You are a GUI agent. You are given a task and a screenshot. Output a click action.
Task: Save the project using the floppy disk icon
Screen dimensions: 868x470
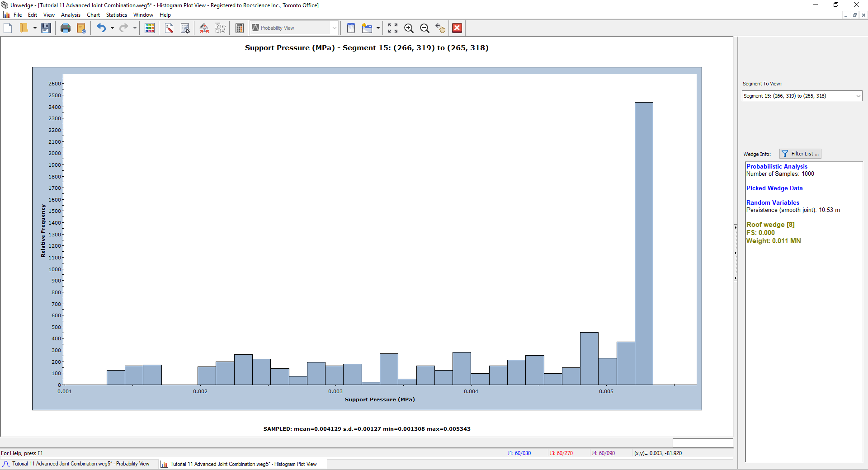[46, 28]
